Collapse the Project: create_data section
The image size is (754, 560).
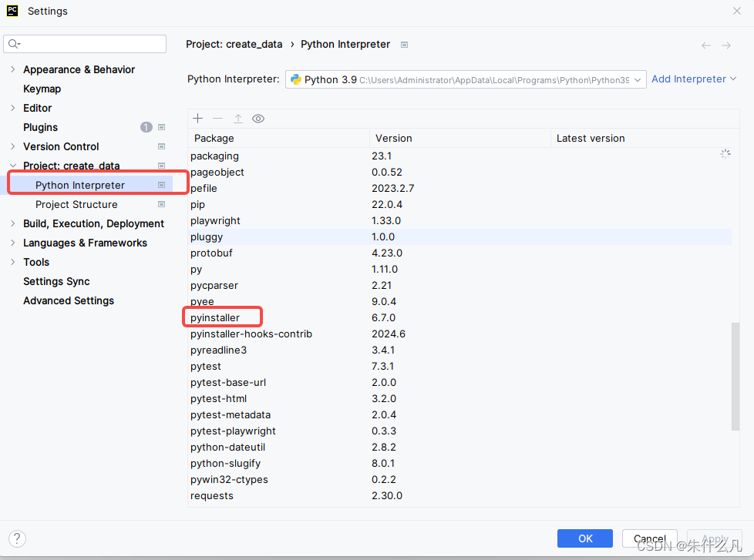[13, 165]
